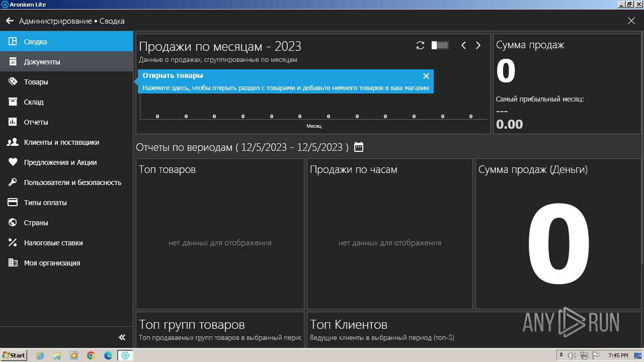The width and height of the screenshot is (644, 362).
Task: Open the Сводка dashboard icon
Action: (13, 42)
